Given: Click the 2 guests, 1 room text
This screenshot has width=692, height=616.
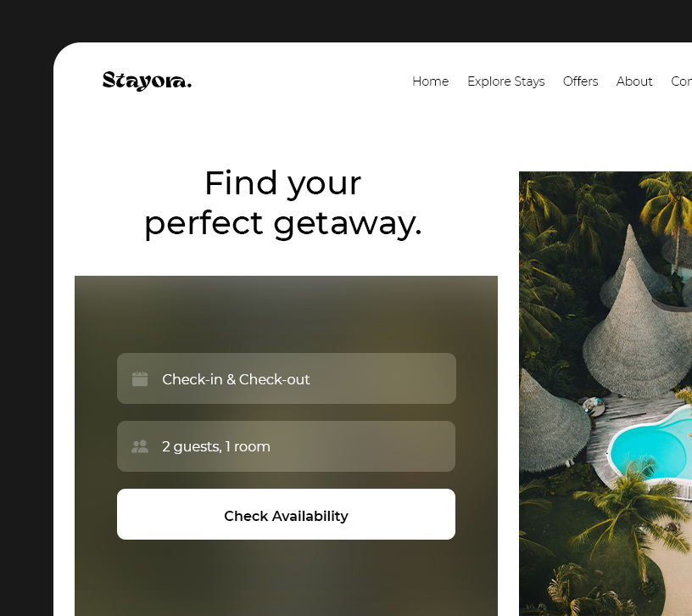Looking at the screenshot, I should 215,446.
